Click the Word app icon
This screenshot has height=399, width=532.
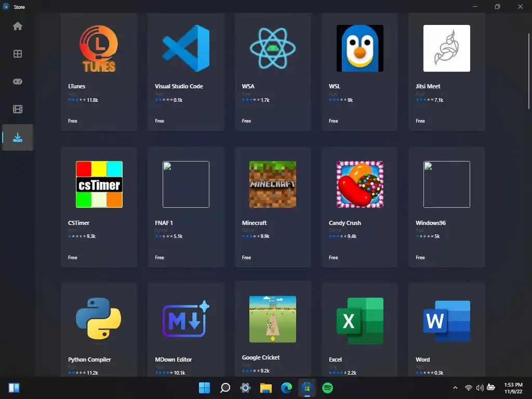(446, 321)
